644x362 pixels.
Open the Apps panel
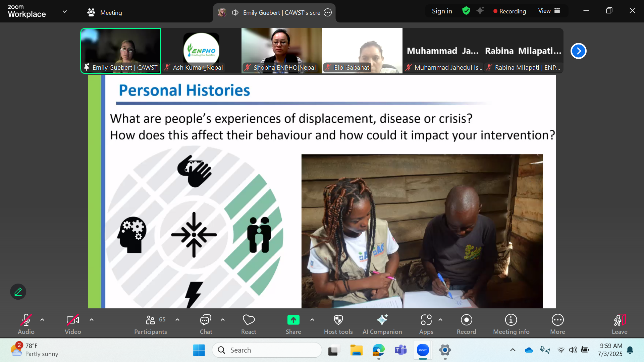pyautogui.click(x=426, y=324)
